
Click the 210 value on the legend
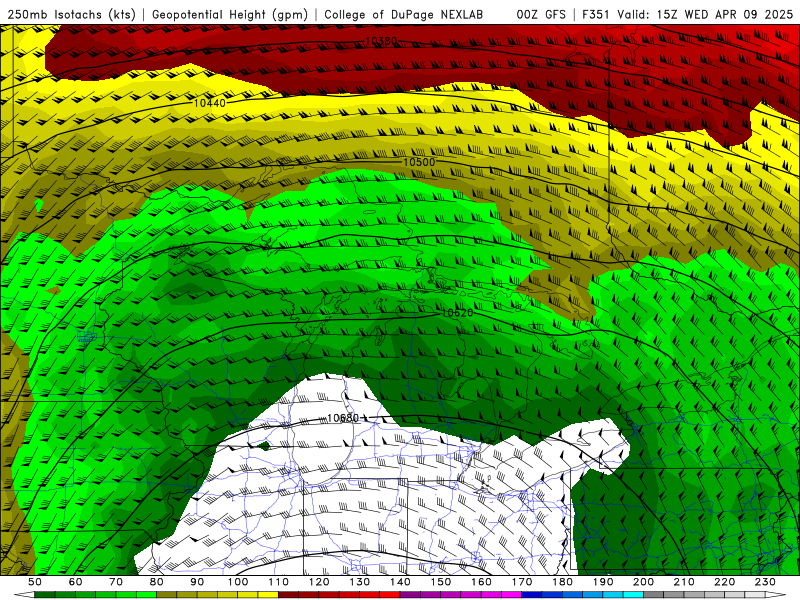tap(684, 582)
